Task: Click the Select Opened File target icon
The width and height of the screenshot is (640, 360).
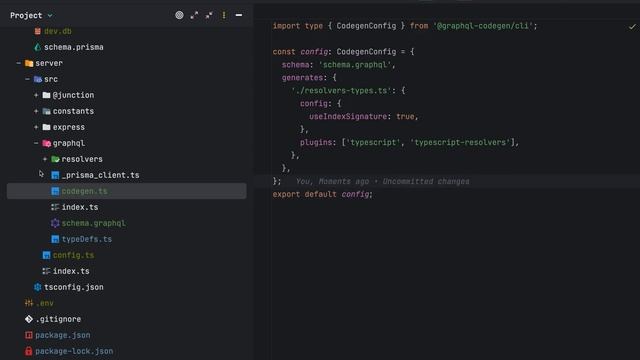Action: 179,15
